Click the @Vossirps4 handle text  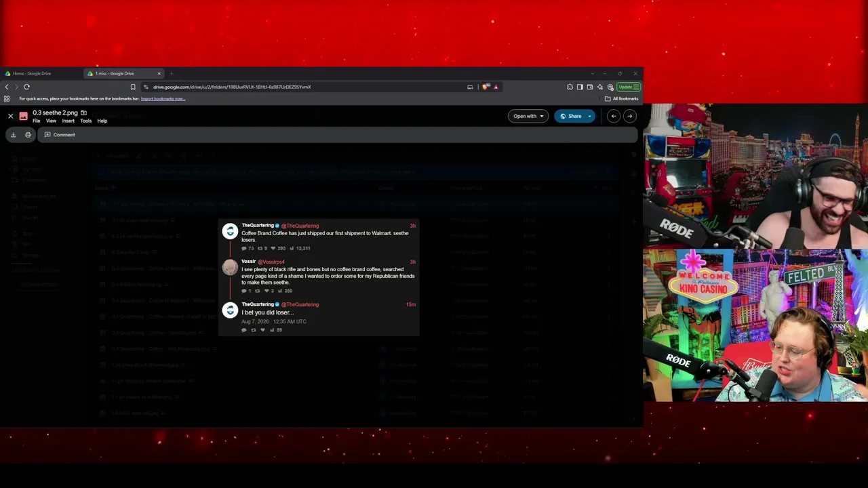(x=271, y=262)
